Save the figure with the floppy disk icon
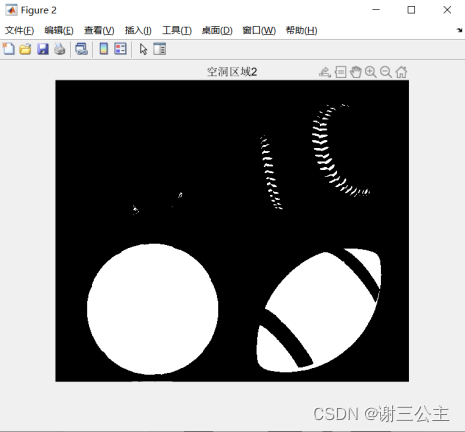465x432 pixels. point(43,49)
